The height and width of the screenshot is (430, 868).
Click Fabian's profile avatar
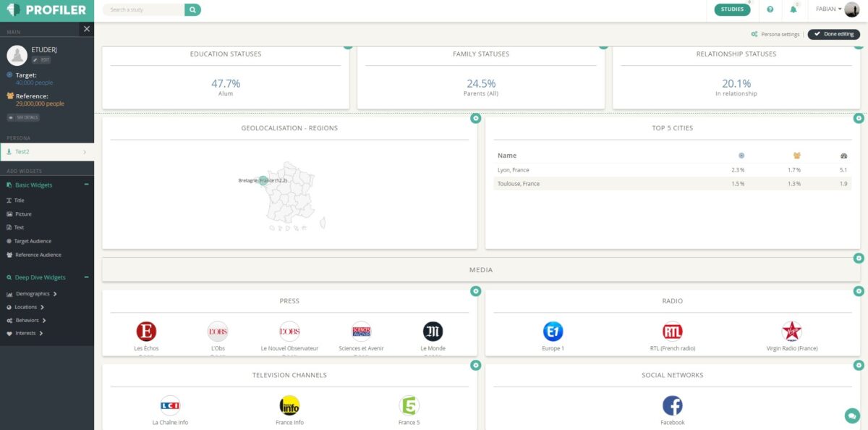tap(852, 9)
